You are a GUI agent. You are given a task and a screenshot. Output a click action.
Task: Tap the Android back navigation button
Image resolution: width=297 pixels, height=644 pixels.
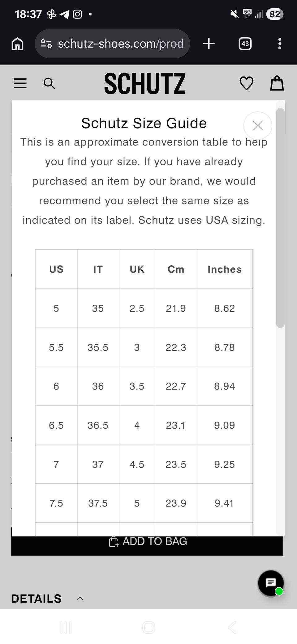click(232, 628)
